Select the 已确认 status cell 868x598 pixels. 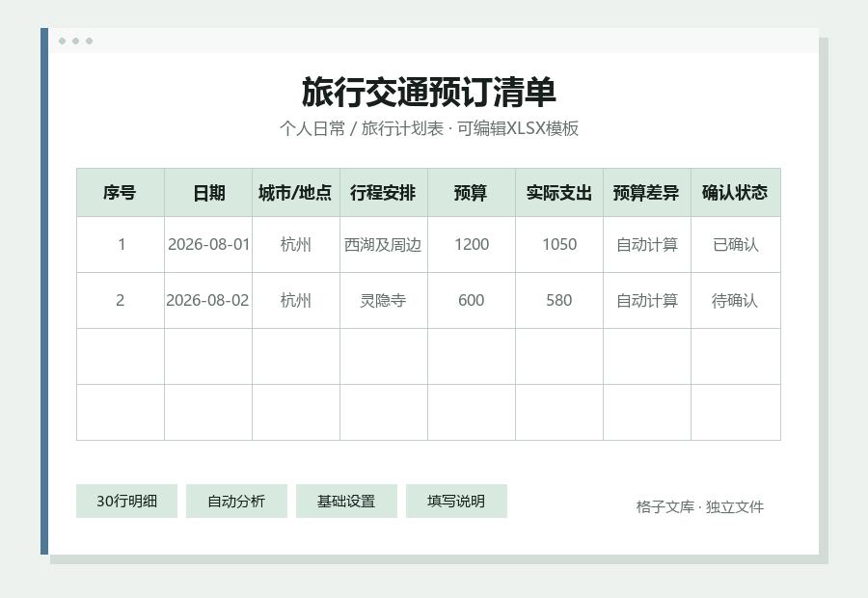click(x=736, y=245)
